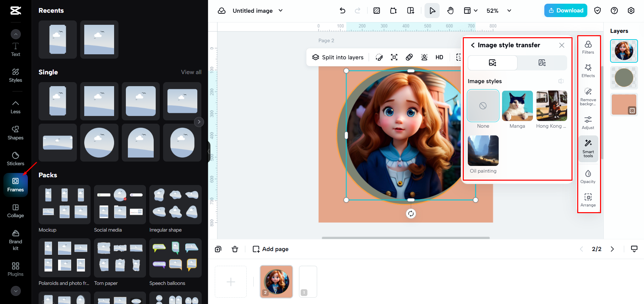Click View all next to Single frames
The image size is (644, 304).
point(191,72)
